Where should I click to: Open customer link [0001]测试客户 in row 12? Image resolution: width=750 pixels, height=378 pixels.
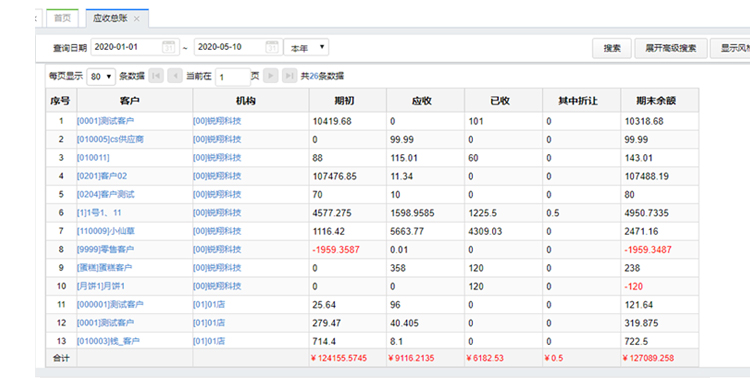(x=106, y=323)
